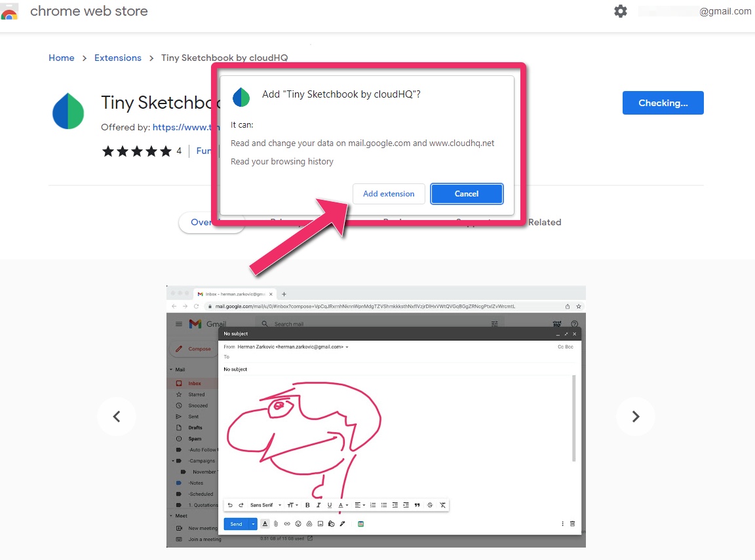Click the bulleted list icon in preview
The height and width of the screenshot is (560, 755).
(384, 505)
